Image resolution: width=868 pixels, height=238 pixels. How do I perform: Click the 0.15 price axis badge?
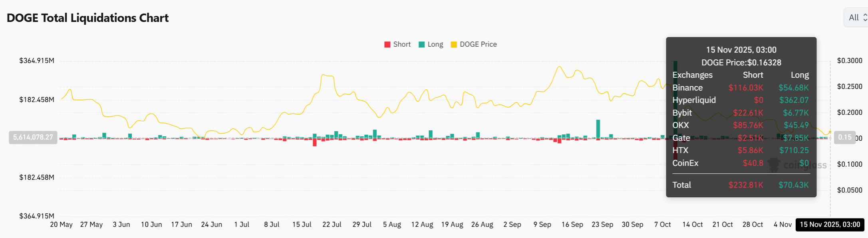[x=845, y=138]
